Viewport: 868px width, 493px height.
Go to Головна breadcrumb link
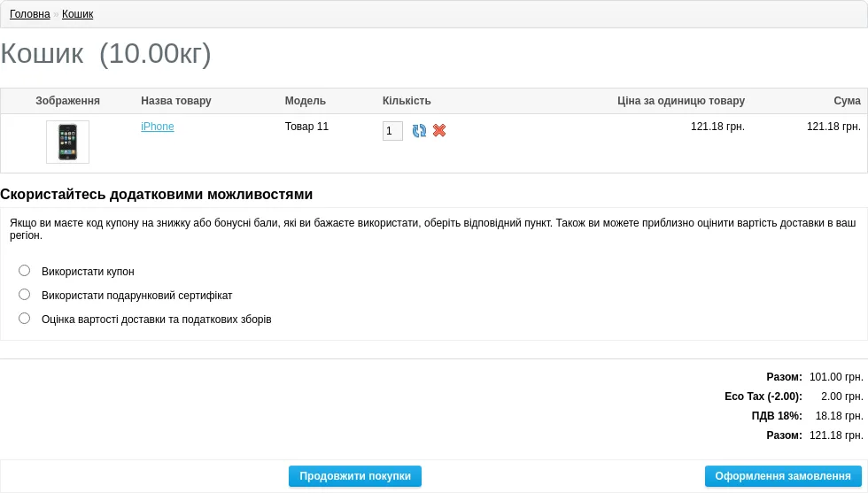30,14
